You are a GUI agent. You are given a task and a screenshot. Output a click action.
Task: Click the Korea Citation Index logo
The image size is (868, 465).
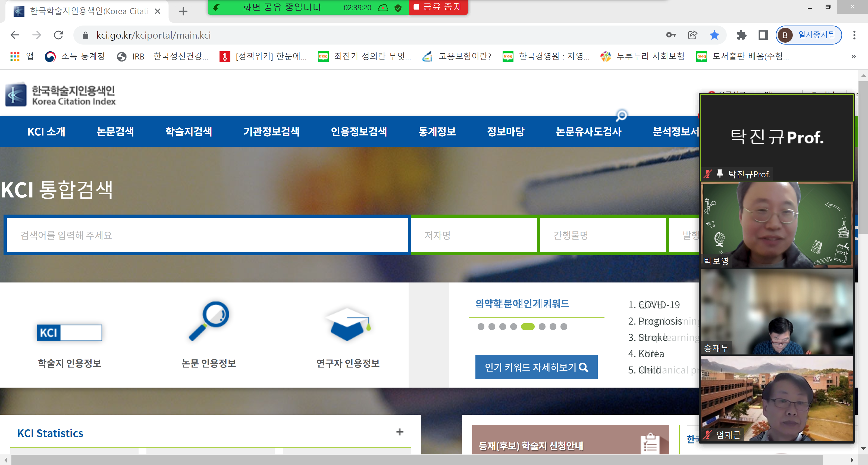point(61,95)
